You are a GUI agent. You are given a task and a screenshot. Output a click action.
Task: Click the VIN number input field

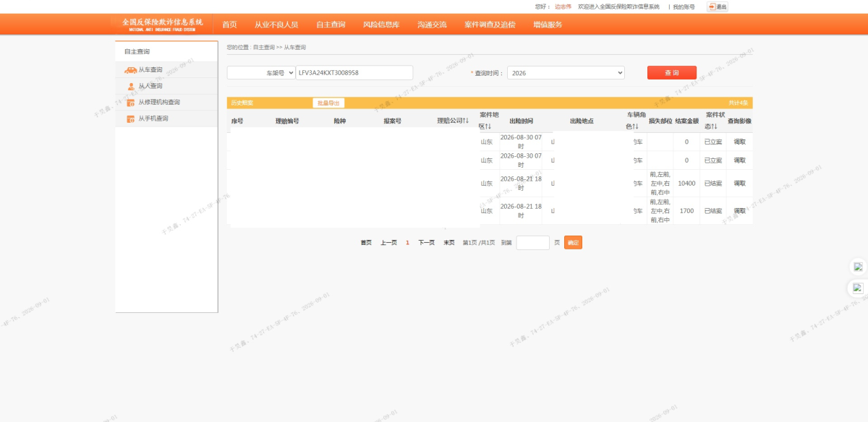point(354,73)
